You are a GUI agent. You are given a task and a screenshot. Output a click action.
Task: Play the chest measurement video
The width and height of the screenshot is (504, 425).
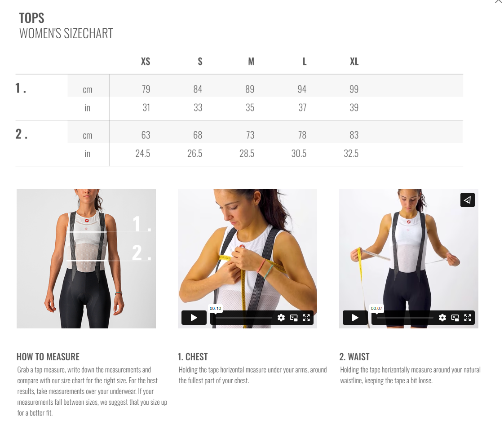click(194, 318)
